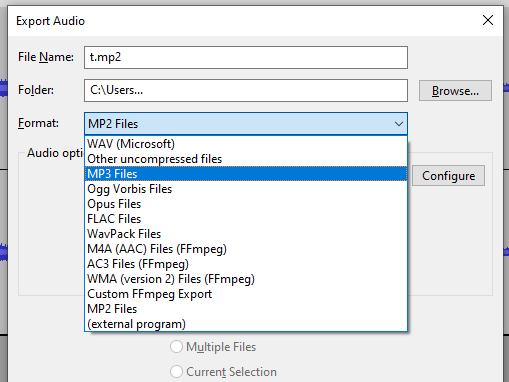Select WMA (version 2) Files (FFmpeg)
The height and width of the screenshot is (382, 509).
[x=246, y=279]
